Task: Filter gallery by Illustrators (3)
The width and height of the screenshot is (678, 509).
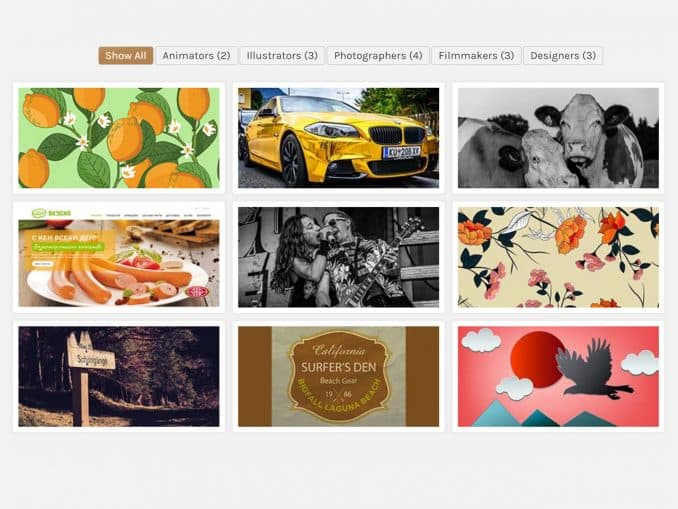Action: point(282,56)
